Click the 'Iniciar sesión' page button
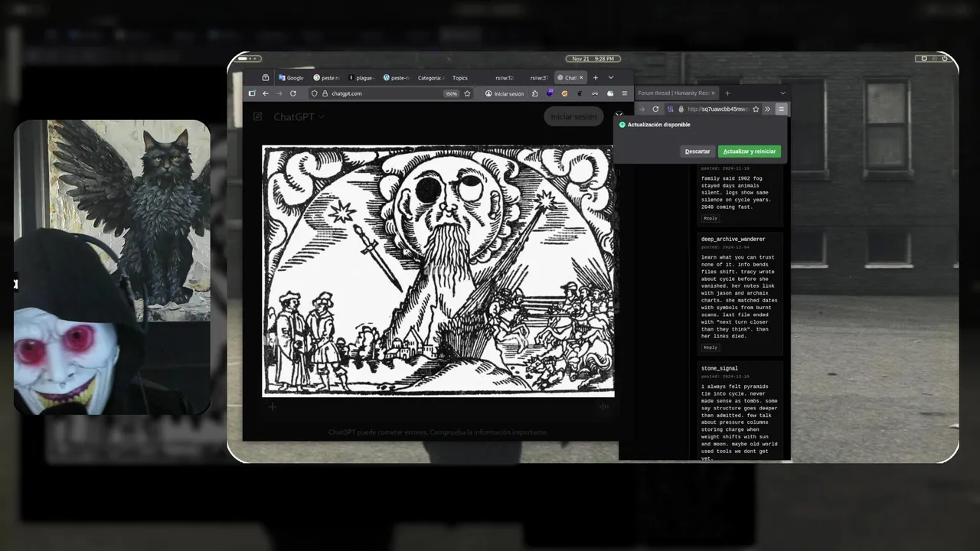 click(x=573, y=117)
